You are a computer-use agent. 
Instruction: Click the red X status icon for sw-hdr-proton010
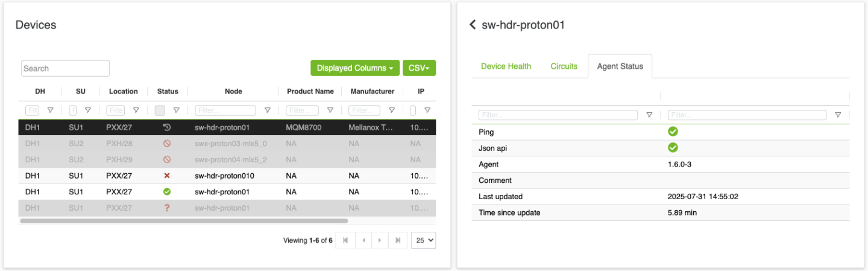[x=167, y=176]
